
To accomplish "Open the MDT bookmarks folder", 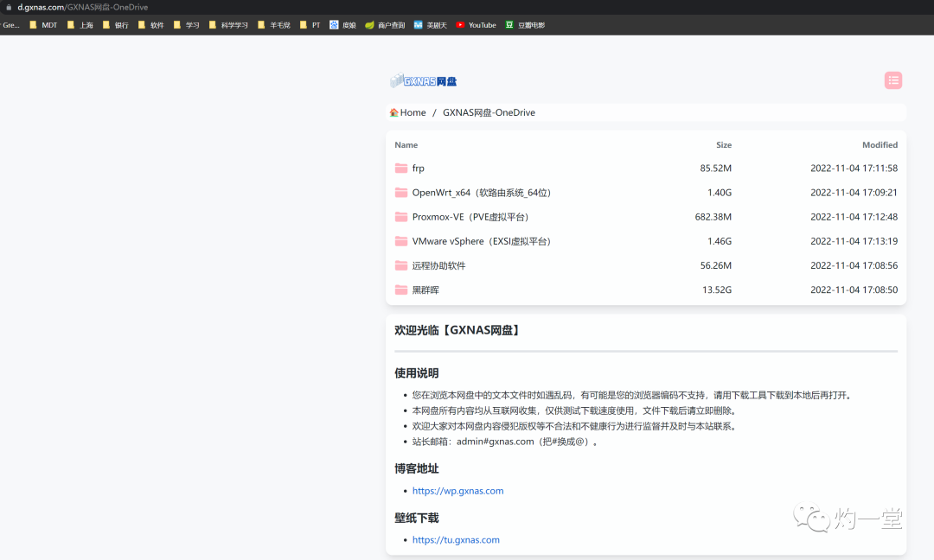I will click(43, 25).
